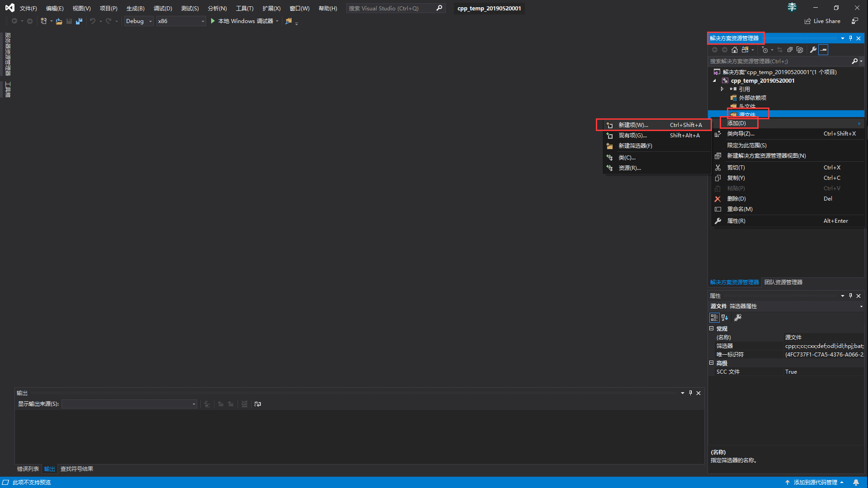Click Show All Files icon in Solution Explorer

pos(800,50)
